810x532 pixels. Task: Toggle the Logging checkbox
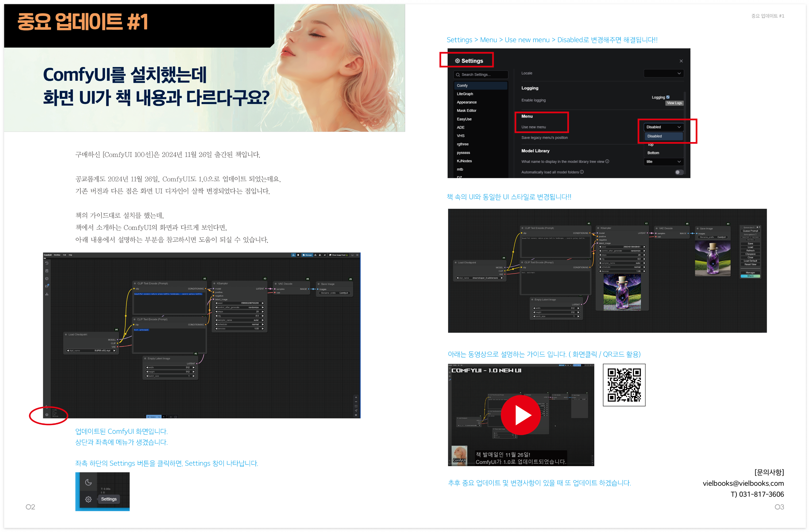[x=668, y=97]
